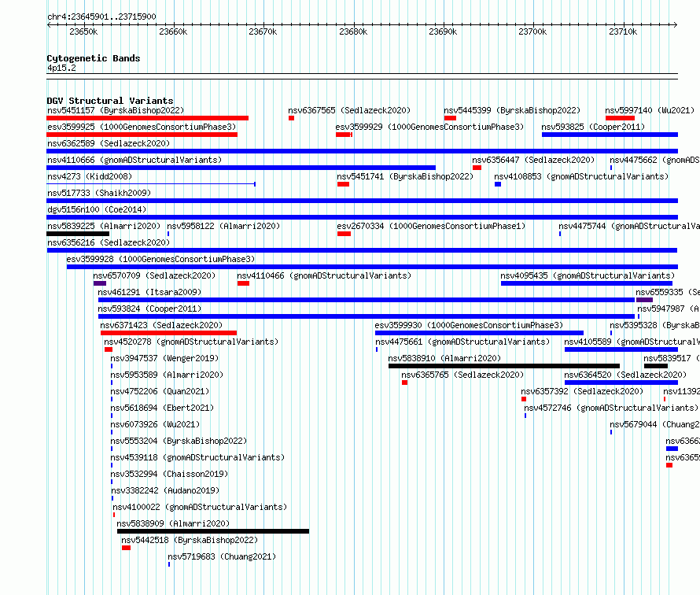Open nsv4108853 (gnomADStructuralVariants) label
700x595 pixels.
[581, 176]
